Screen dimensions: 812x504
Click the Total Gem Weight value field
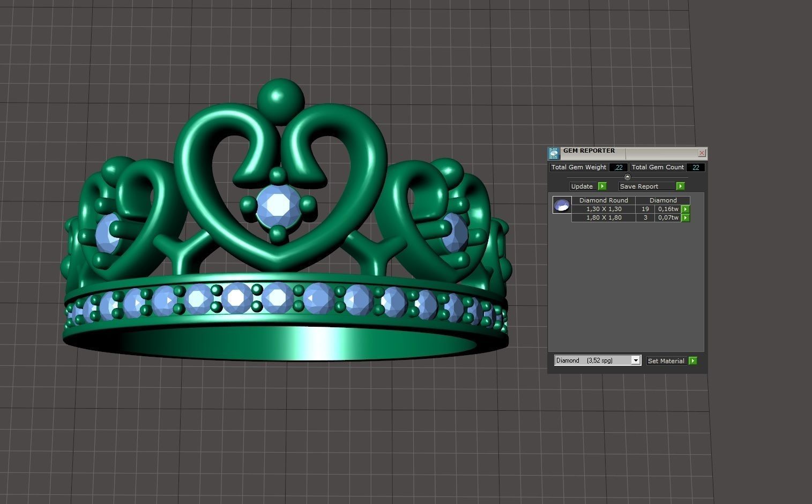coord(618,167)
